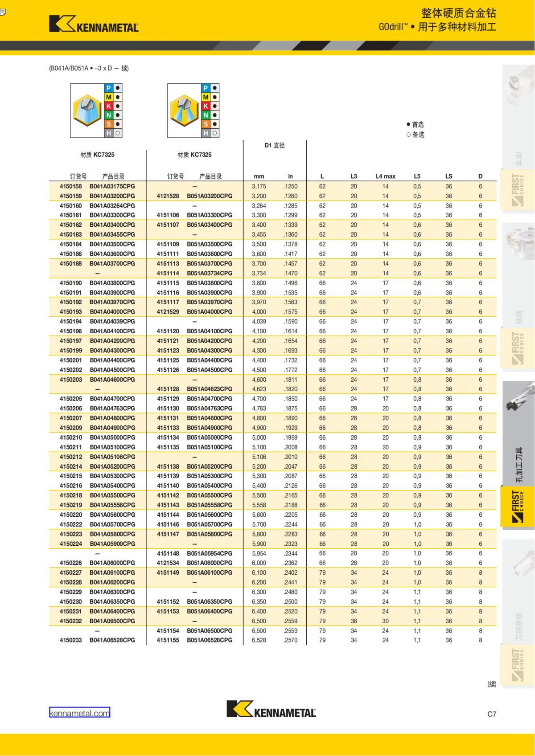The height and width of the screenshot is (756, 535).
Task: Click the yellow M material square, left chart
Action: (x=108, y=97)
